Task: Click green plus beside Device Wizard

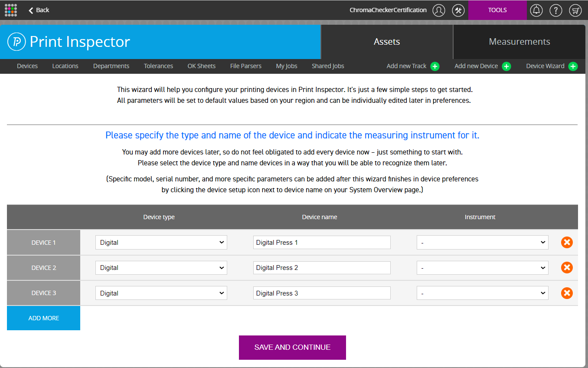Action: (573, 66)
